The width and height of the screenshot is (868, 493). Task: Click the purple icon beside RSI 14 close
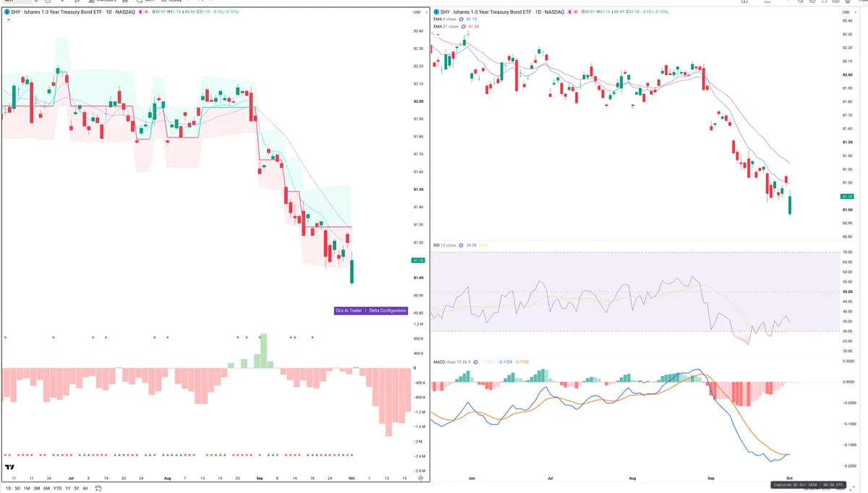coord(461,245)
